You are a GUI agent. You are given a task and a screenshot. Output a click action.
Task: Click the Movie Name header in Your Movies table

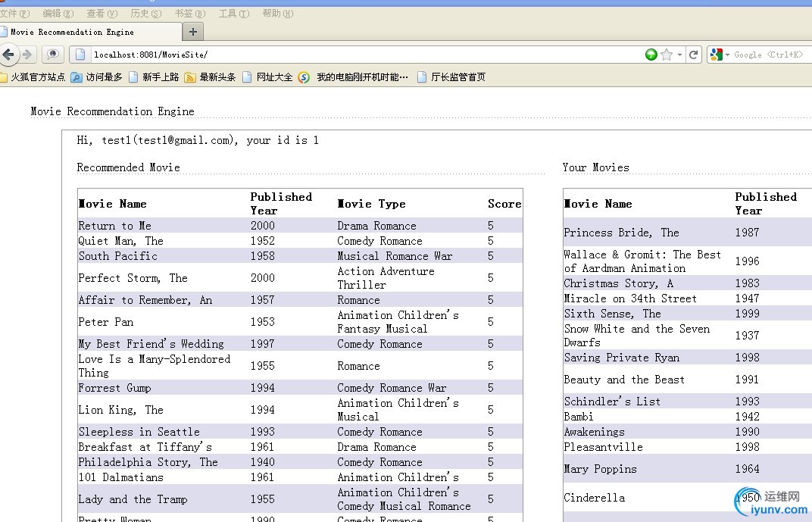tap(598, 204)
